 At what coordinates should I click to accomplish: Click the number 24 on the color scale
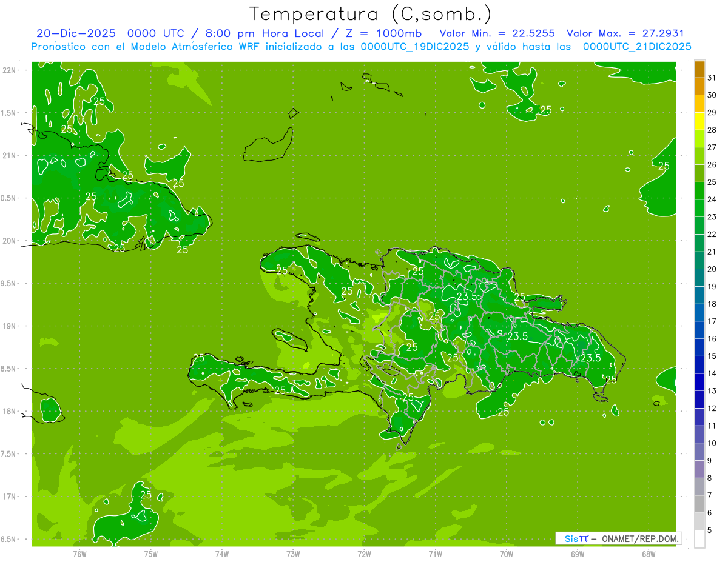point(712,199)
